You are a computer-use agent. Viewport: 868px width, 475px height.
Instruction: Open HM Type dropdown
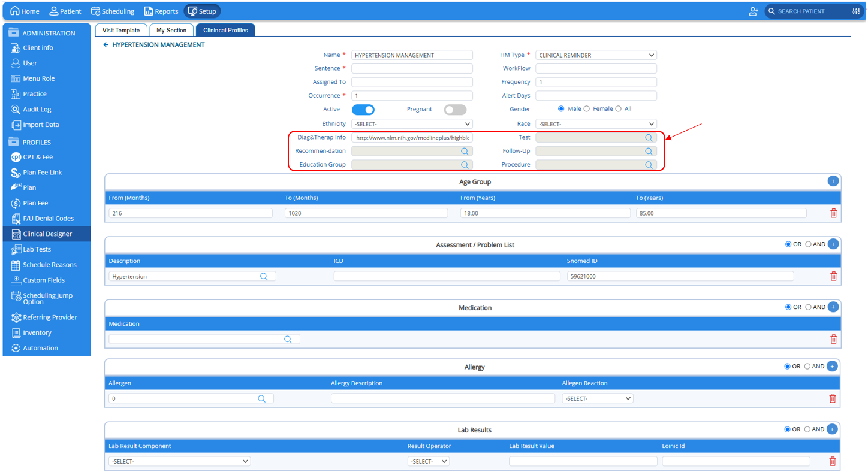(596, 55)
